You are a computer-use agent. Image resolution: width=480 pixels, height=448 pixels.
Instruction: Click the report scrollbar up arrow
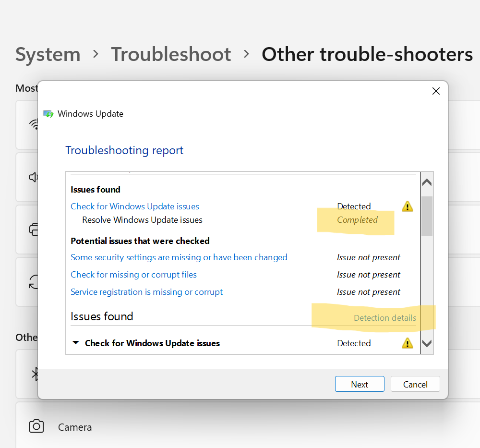[427, 183]
